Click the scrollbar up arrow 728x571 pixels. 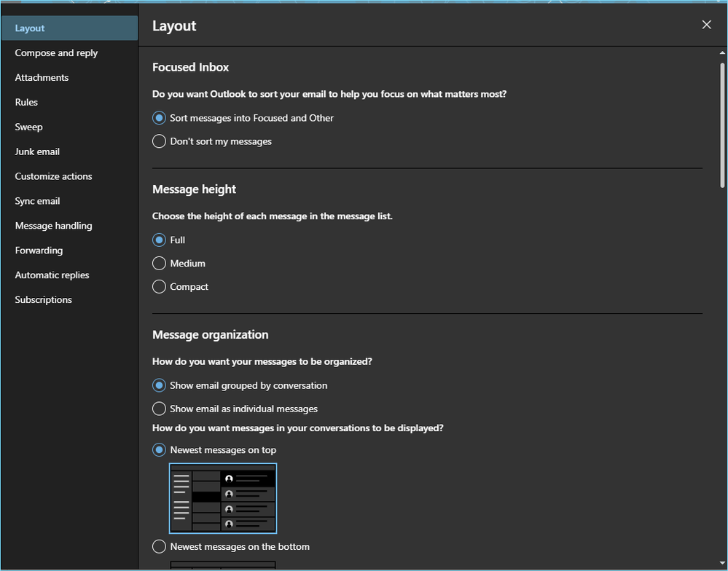tap(722, 53)
